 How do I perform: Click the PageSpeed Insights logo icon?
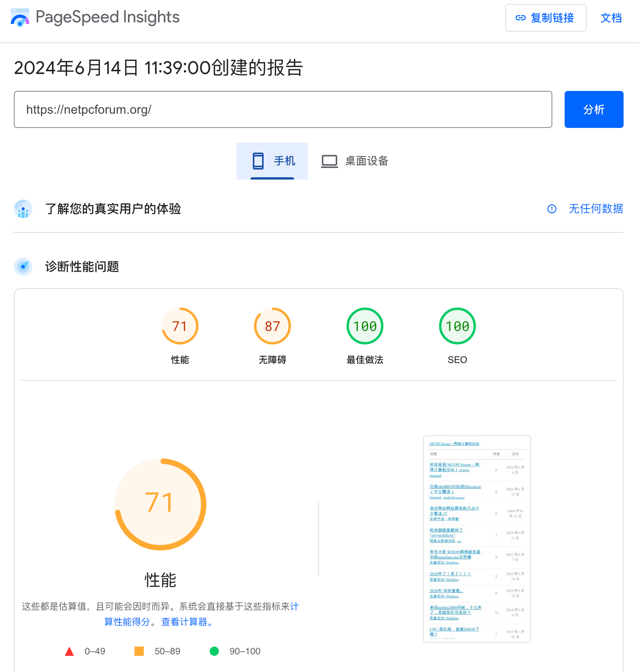(x=20, y=18)
